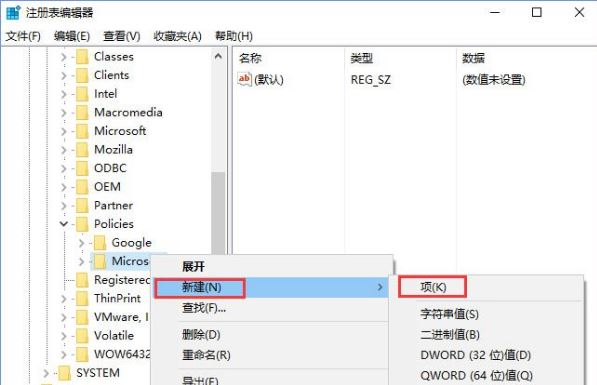The height and width of the screenshot is (385, 597).
Task: Expand the top-level Microsoft key
Action: point(64,131)
